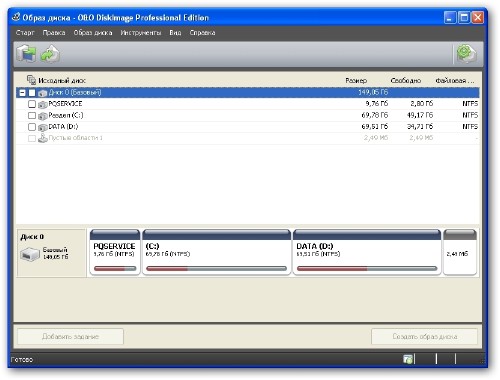Click the Готово status bar text

point(22,359)
